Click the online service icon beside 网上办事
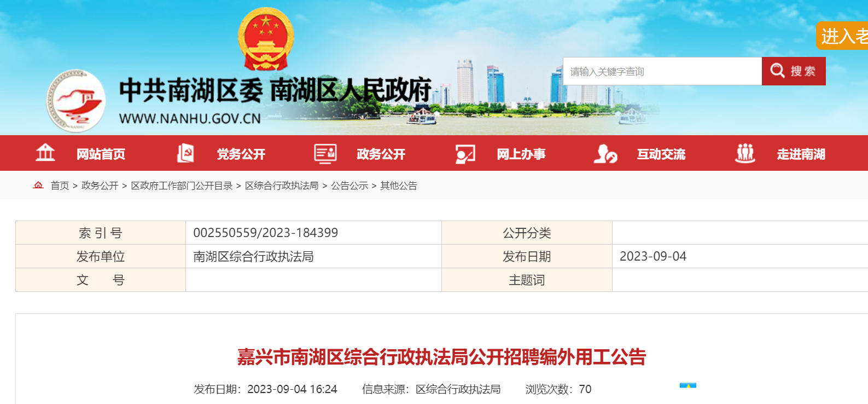The width and height of the screenshot is (868, 404). click(465, 154)
